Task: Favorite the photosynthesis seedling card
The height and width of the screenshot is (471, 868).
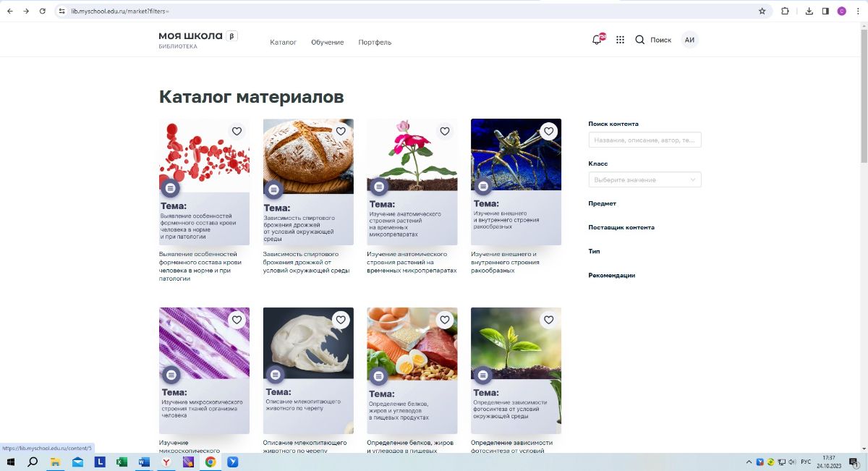Action: tap(548, 320)
